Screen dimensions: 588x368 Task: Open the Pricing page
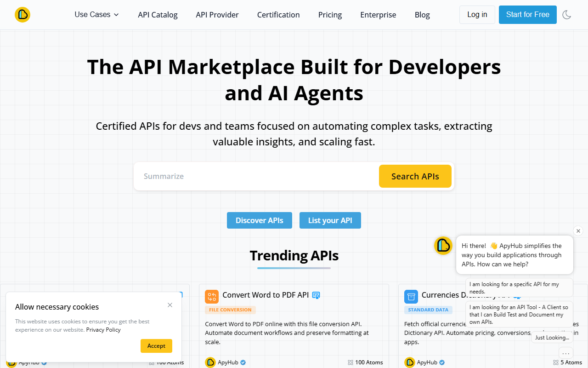[330, 15]
